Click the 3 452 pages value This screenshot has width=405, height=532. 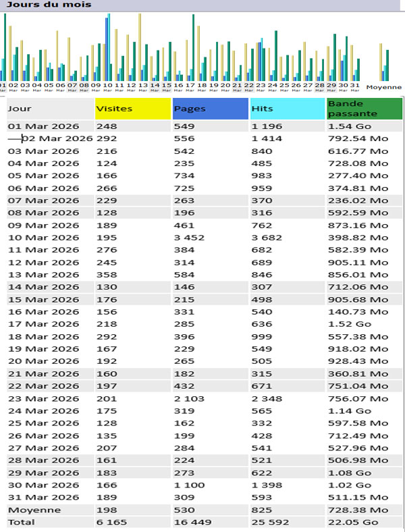pyautogui.click(x=189, y=238)
